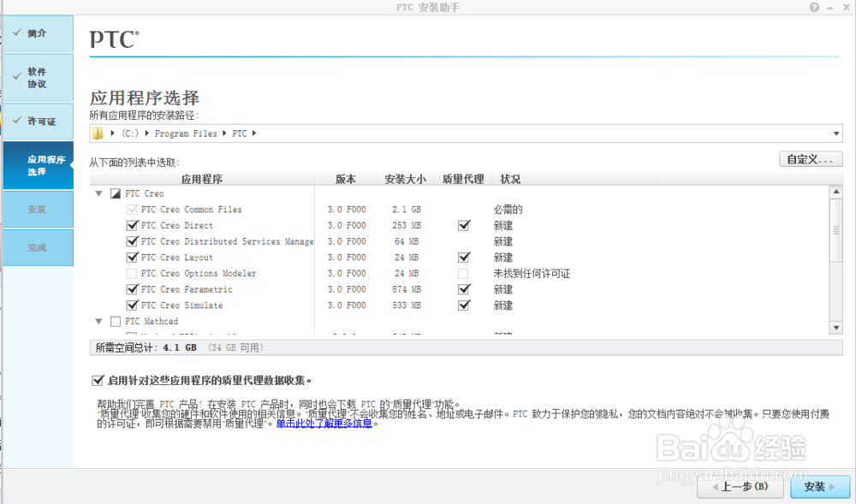The image size is (856, 504).
Task: Click the 未找到任何许可证 status text
Action: point(532,274)
